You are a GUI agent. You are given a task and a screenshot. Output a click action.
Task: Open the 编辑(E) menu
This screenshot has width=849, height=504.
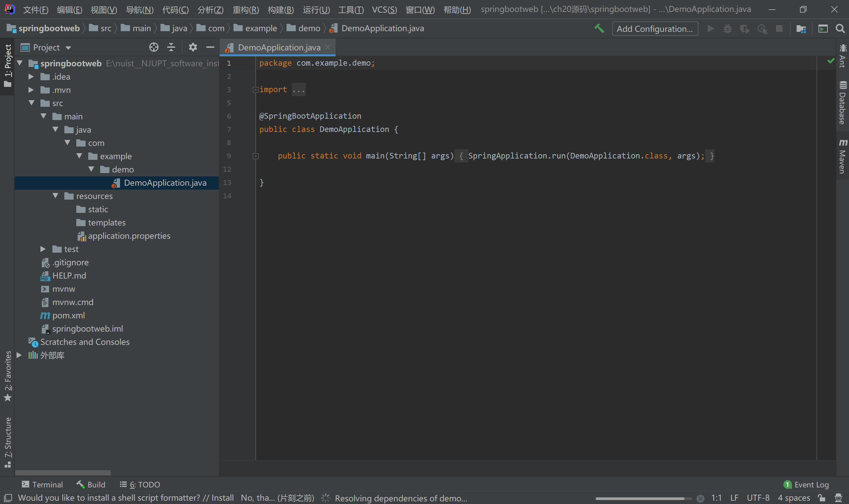point(69,10)
